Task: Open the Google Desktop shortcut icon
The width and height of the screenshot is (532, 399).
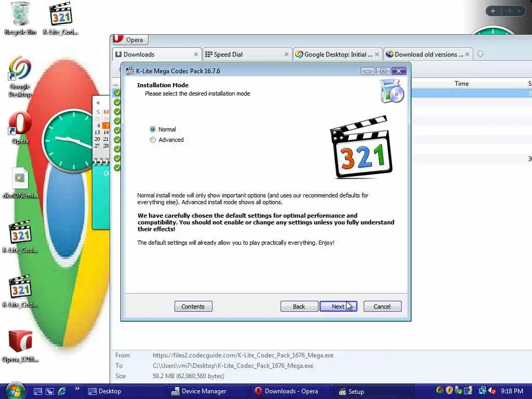Action: tap(20, 77)
